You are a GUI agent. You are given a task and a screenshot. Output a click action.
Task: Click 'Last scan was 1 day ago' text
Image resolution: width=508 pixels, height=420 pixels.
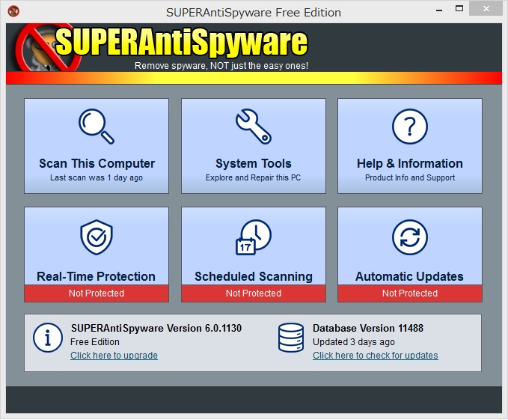[97, 177]
